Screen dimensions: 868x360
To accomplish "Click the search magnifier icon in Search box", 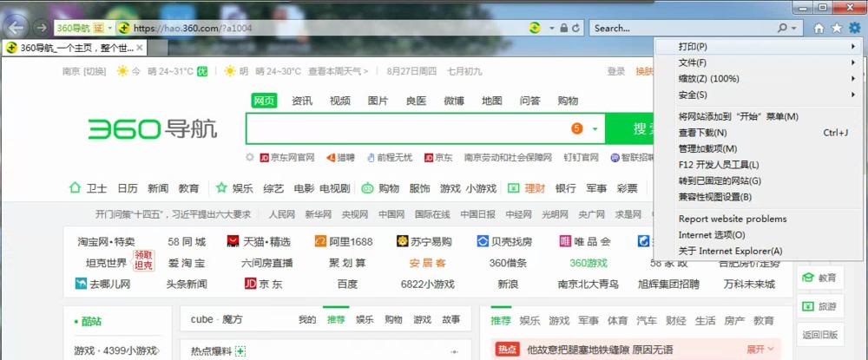I will 783,28.
